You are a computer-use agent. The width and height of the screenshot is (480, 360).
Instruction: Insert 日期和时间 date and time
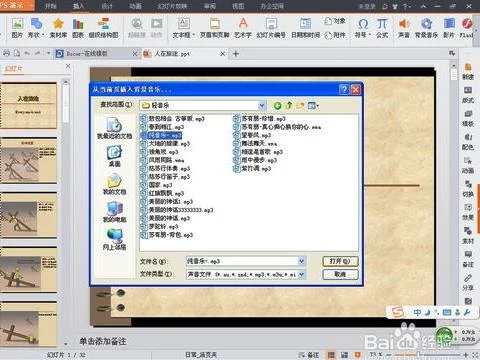[305, 28]
